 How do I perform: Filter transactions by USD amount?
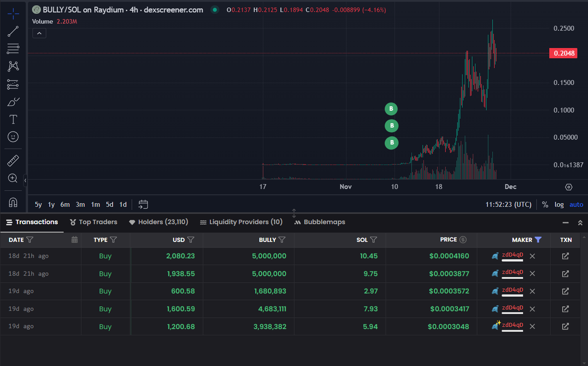point(191,240)
